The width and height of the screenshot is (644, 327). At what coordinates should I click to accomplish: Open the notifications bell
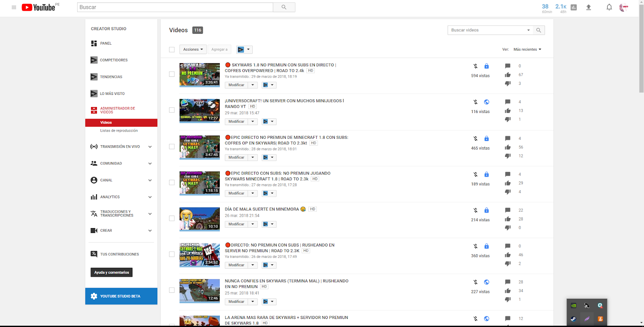pos(609,7)
